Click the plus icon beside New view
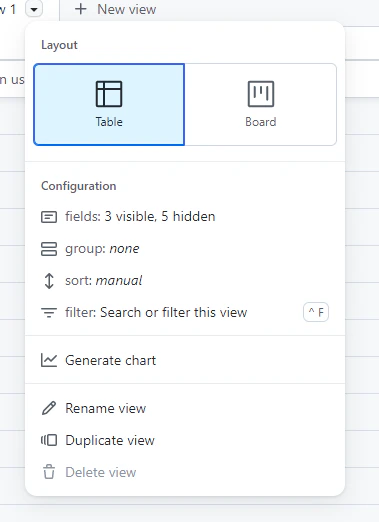The image size is (379, 522). pos(80,9)
